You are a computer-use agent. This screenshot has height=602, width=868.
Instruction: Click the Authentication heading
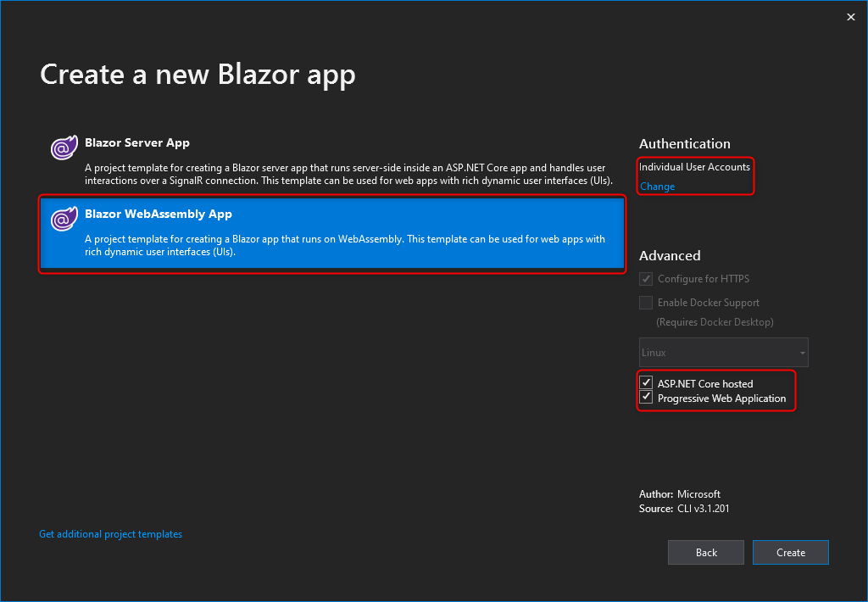685,144
